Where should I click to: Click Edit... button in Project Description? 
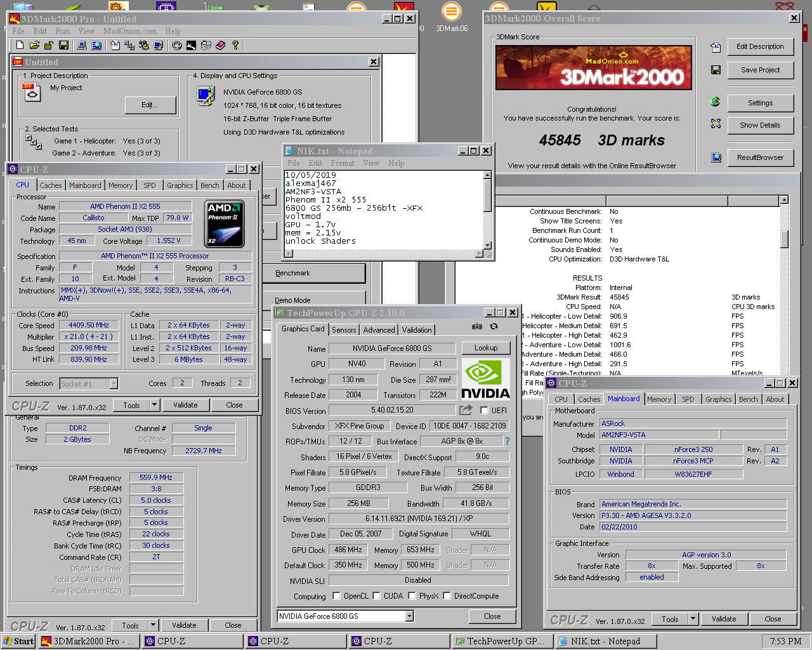pos(150,105)
